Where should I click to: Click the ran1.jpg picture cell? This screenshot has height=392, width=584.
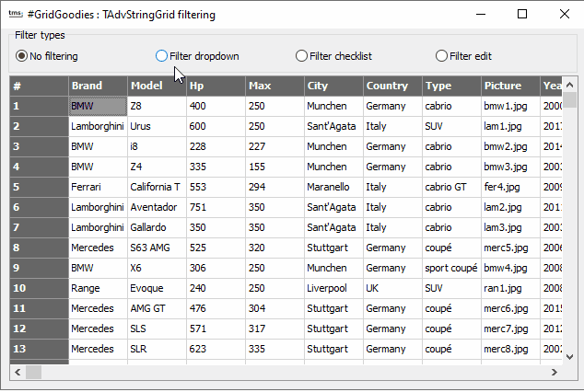click(x=510, y=288)
